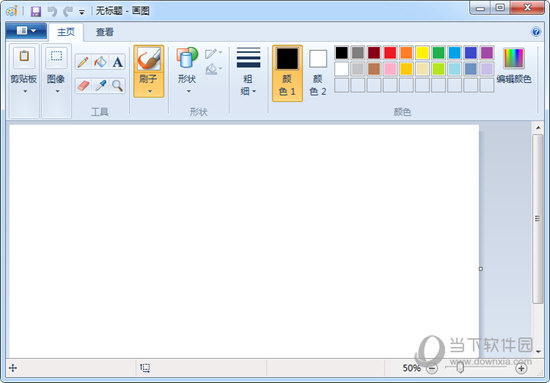The width and height of the screenshot is (550, 383).
Task: Click the vertical scrollbar thumb
Action: pos(538,219)
